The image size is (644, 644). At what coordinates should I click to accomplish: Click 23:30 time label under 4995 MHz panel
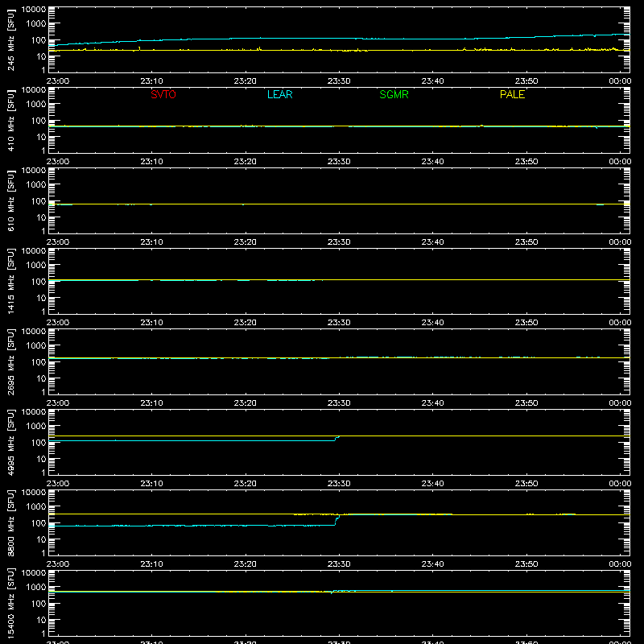(x=339, y=484)
